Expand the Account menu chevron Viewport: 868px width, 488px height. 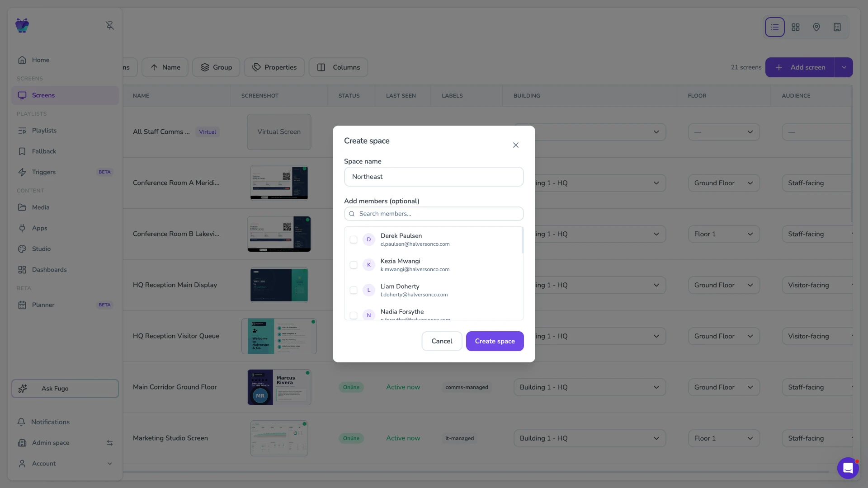[x=110, y=464]
